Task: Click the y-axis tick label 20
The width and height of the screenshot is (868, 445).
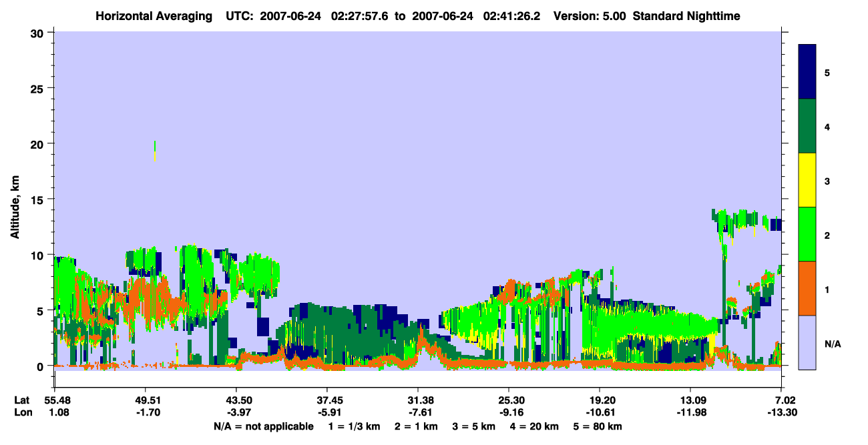Action: (39, 143)
